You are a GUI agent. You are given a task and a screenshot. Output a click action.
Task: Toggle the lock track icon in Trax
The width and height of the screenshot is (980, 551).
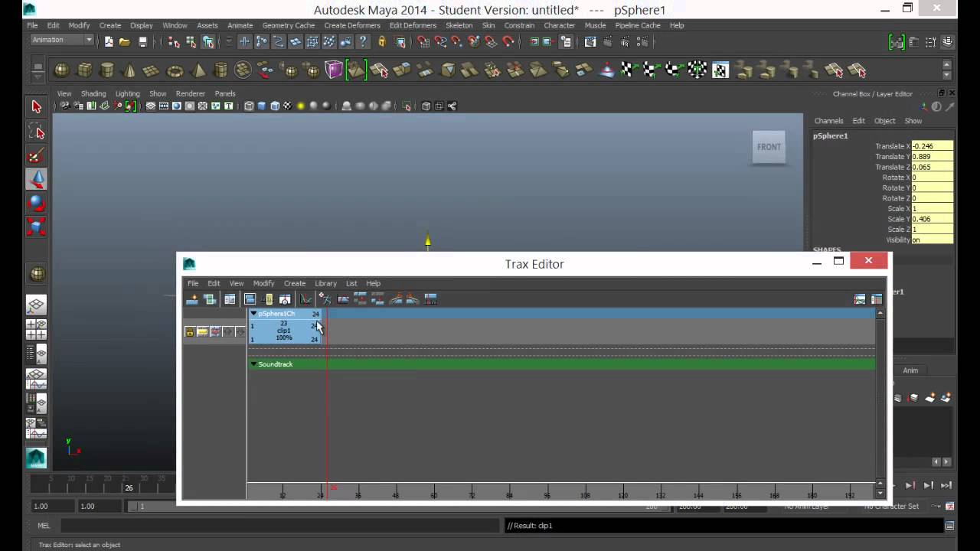point(189,331)
